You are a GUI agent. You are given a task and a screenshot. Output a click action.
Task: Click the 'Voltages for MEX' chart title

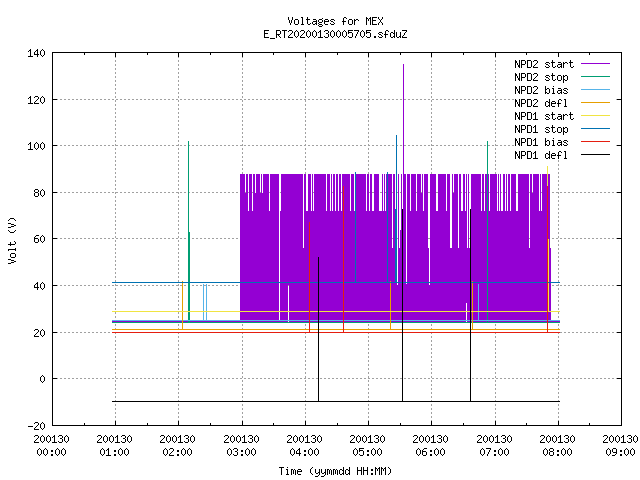coord(335,21)
